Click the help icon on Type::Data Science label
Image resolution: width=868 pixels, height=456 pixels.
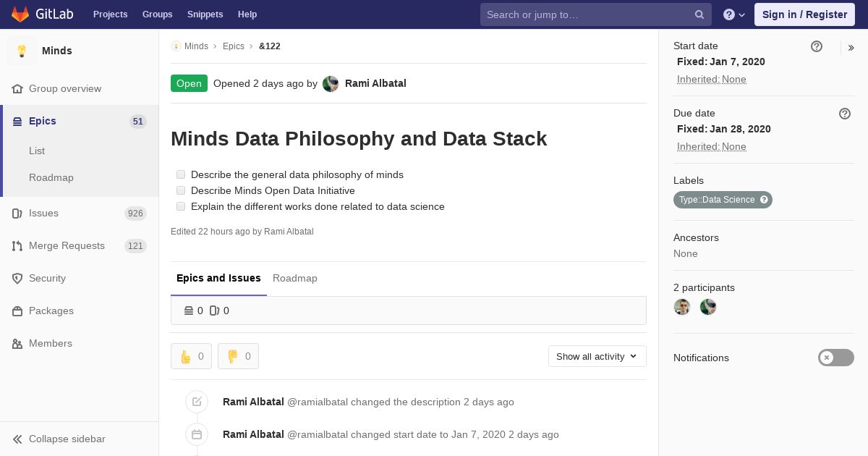click(x=764, y=200)
